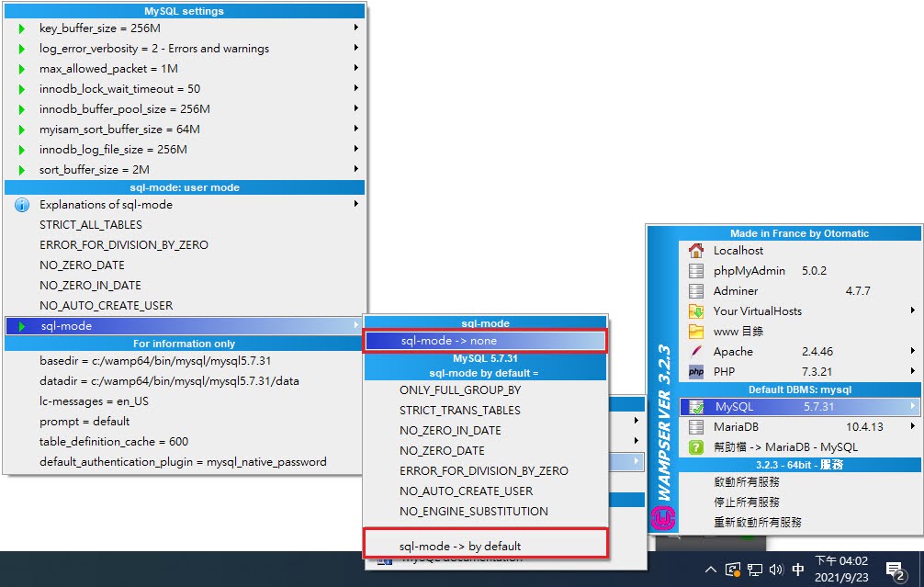This screenshot has width=924, height=587.
Task: Select sql-mode -> by default option
Action: [485, 545]
